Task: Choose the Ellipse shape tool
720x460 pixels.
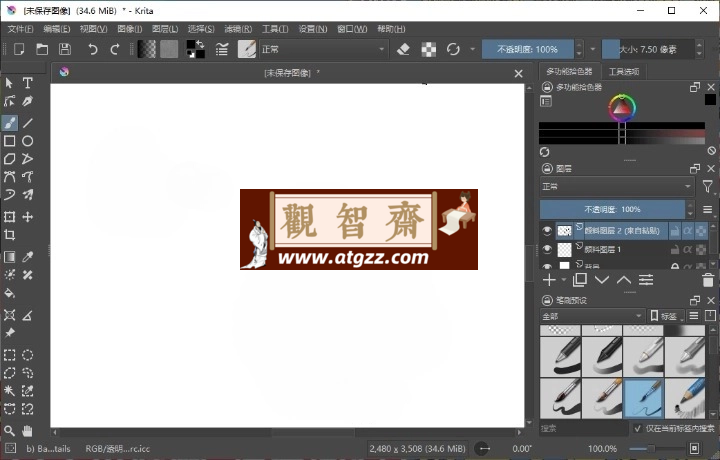Action: [28, 141]
